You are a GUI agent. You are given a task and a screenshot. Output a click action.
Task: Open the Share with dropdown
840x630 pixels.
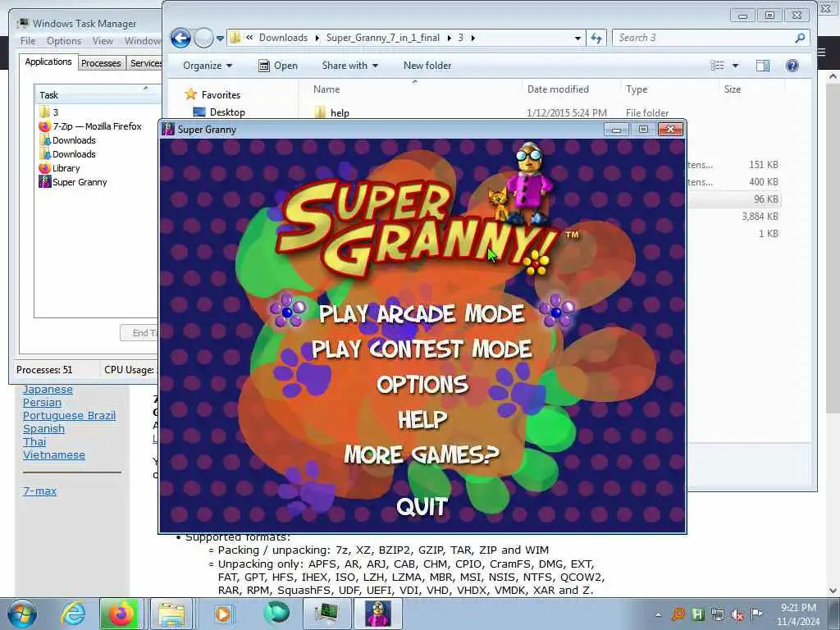[x=349, y=66]
